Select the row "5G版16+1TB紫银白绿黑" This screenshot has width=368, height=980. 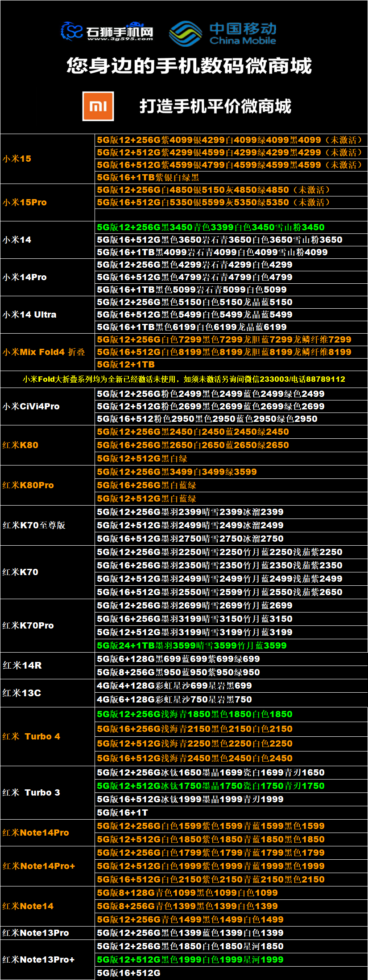coord(231,177)
